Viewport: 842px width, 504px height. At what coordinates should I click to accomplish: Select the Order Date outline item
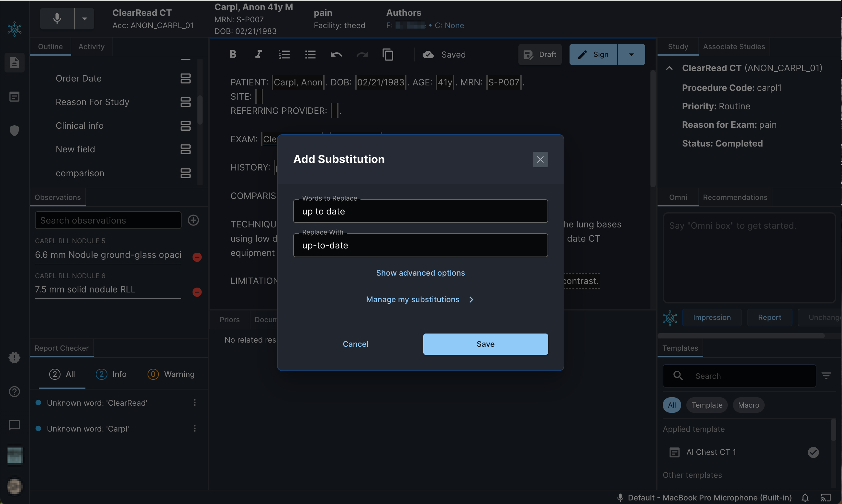[x=78, y=79]
